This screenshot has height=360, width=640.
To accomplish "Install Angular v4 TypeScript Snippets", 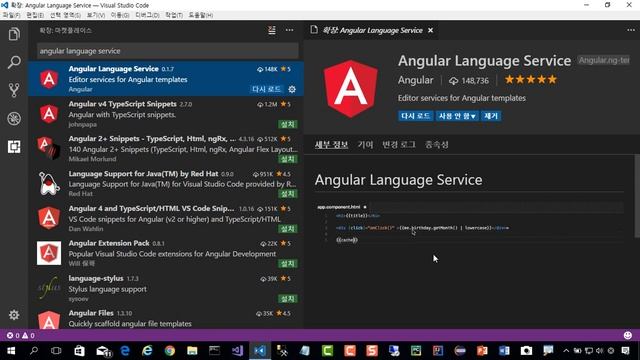I will (288, 124).
